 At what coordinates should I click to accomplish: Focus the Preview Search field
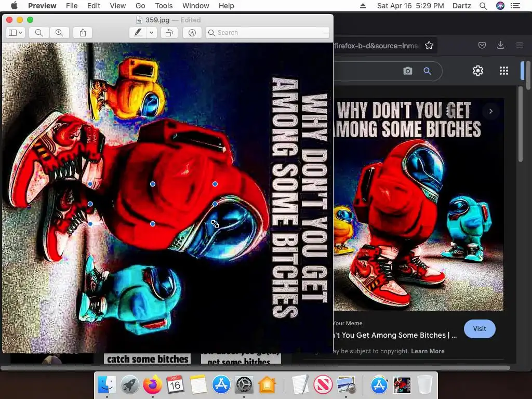268,33
